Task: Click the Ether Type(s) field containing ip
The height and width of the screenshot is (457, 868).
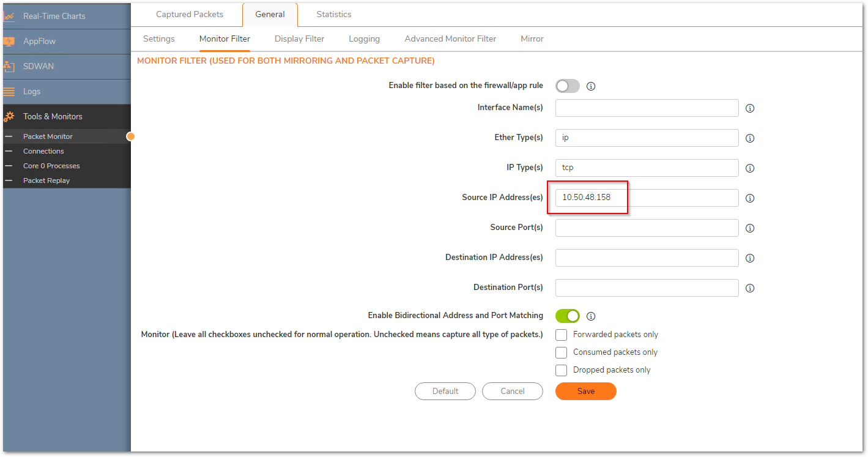Action: (647, 138)
